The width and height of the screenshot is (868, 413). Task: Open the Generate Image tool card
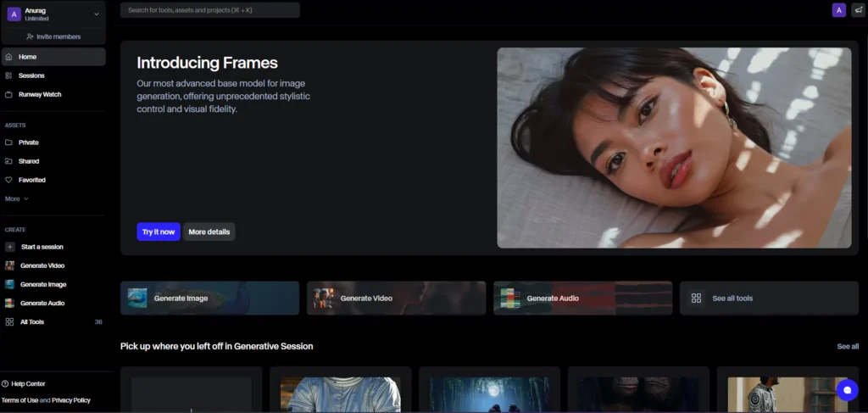209,299
